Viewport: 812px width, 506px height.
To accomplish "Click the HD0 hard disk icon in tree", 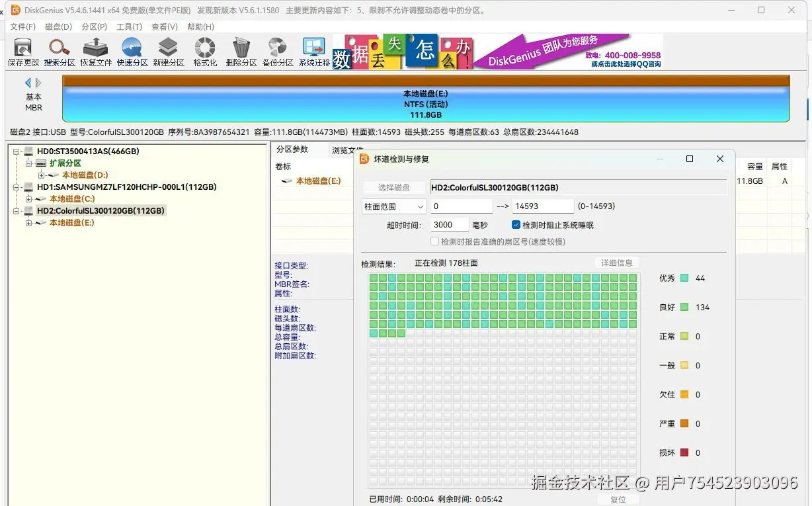I will (28, 151).
